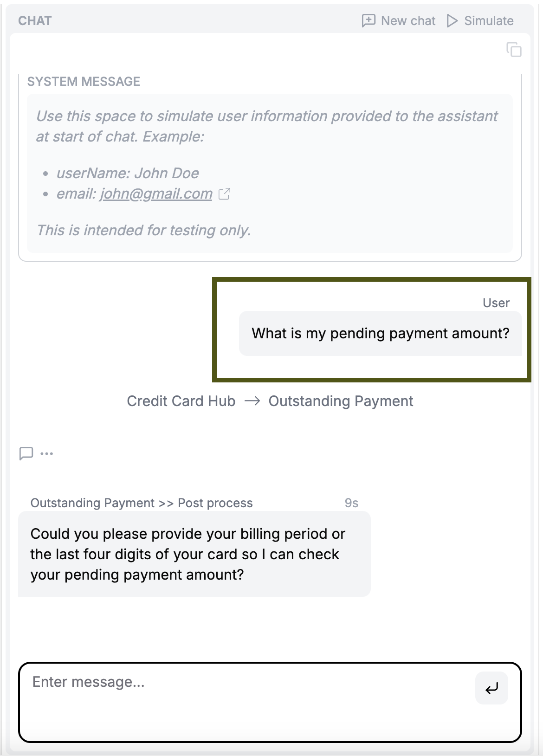Viewport: 543px width, 756px height.
Task: Click the SYSTEM MESSAGE heading
Action: click(x=84, y=82)
